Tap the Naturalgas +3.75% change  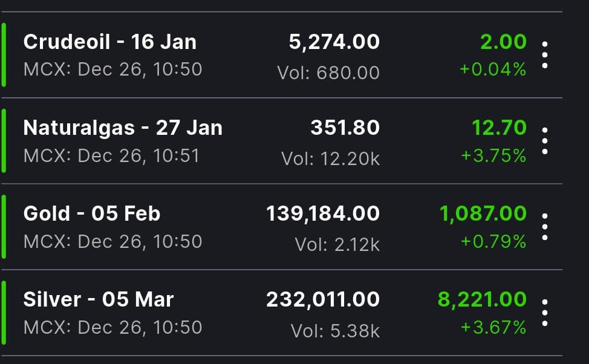pos(493,155)
